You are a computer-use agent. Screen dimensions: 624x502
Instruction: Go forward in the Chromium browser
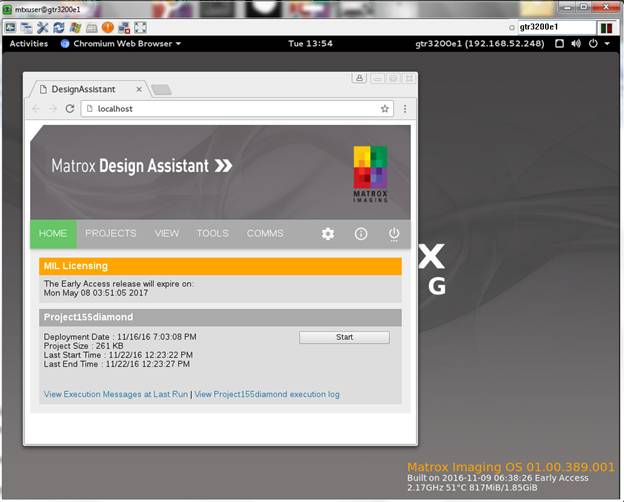53,109
